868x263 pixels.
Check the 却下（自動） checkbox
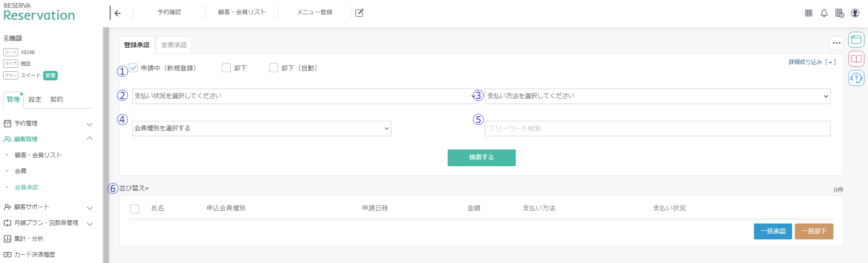[x=274, y=68]
